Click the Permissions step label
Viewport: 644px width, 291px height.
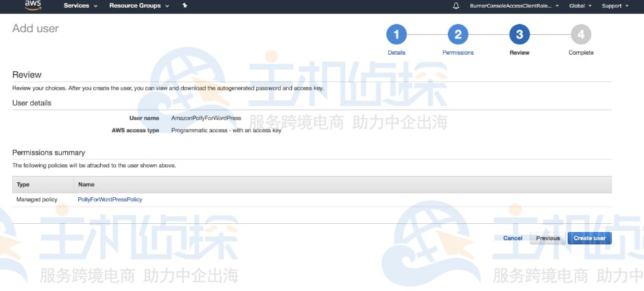458,53
